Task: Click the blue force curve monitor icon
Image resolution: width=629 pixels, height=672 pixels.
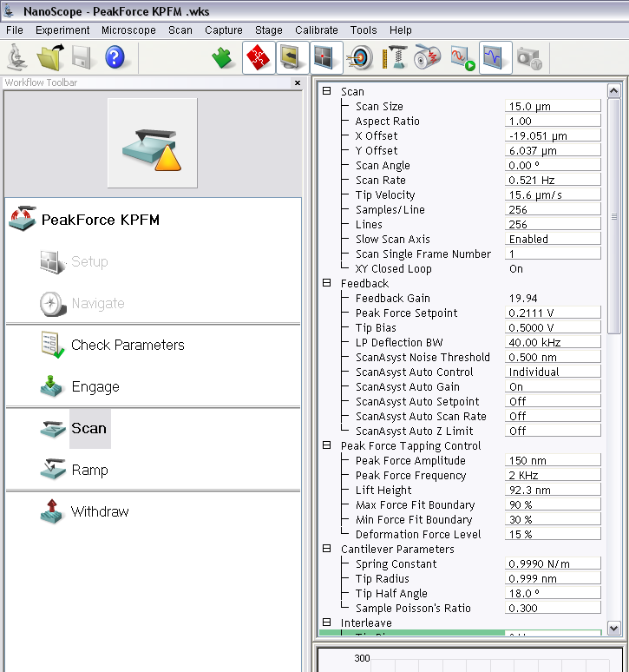Action: coord(495,58)
